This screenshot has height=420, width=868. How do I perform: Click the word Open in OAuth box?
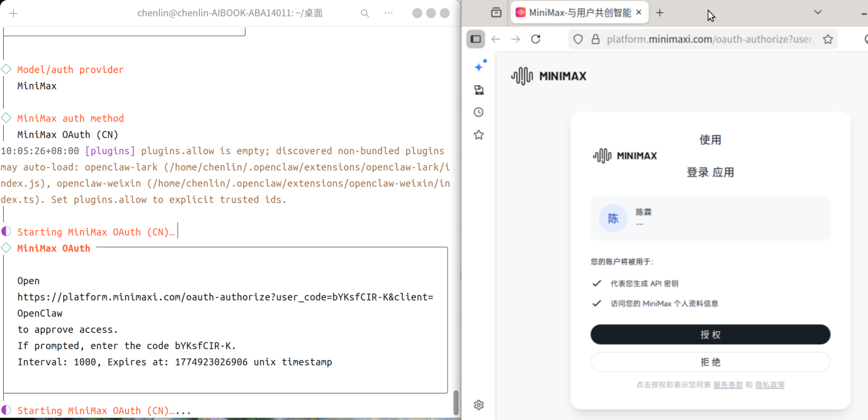28,281
